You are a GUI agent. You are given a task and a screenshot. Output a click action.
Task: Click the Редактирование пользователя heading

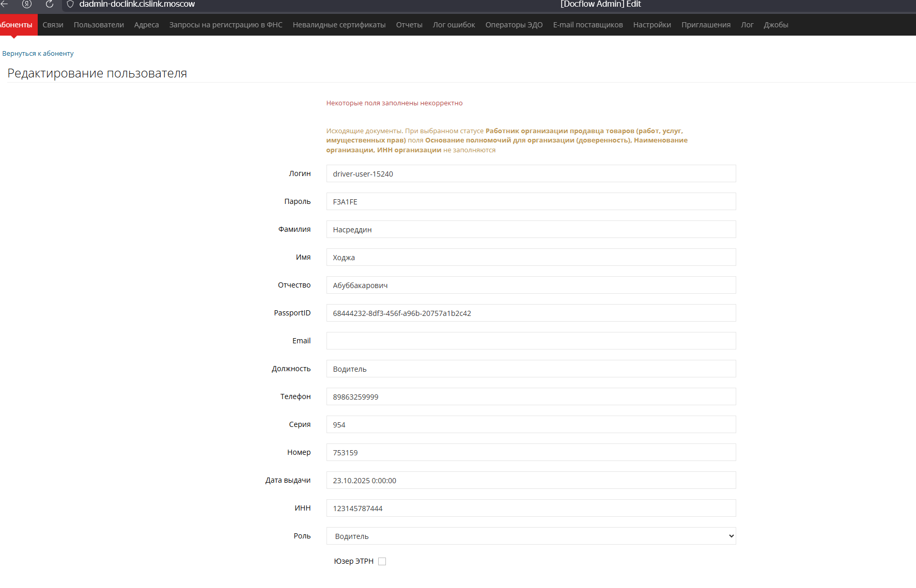(x=97, y=73)
